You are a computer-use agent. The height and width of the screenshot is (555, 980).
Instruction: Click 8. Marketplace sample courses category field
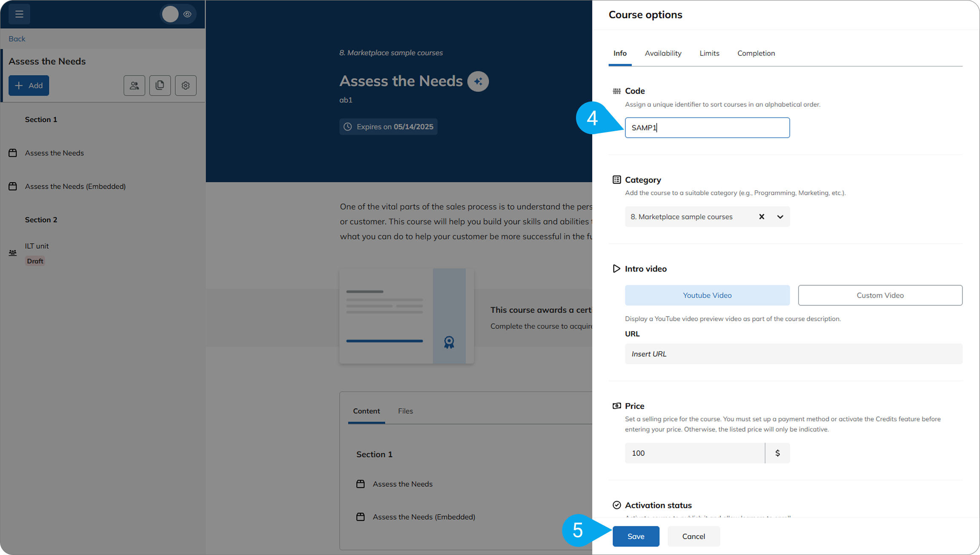point(707,217)
